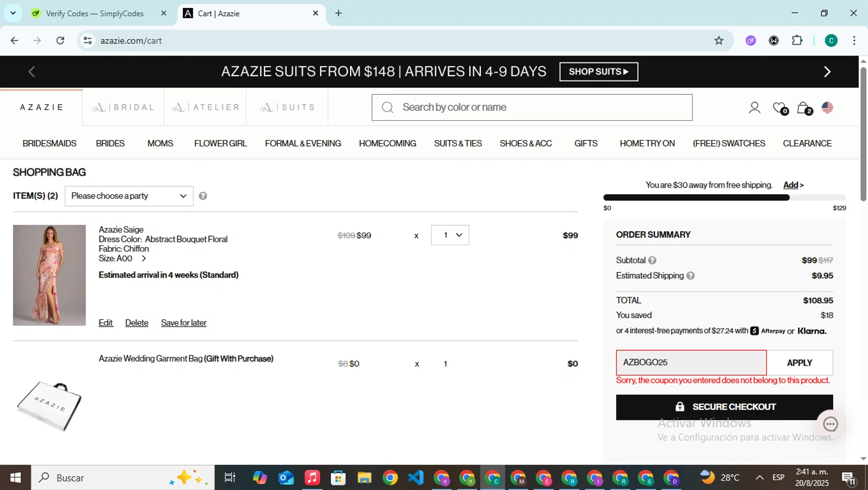Expand size A00 details arrow

[x=144, y=259]
